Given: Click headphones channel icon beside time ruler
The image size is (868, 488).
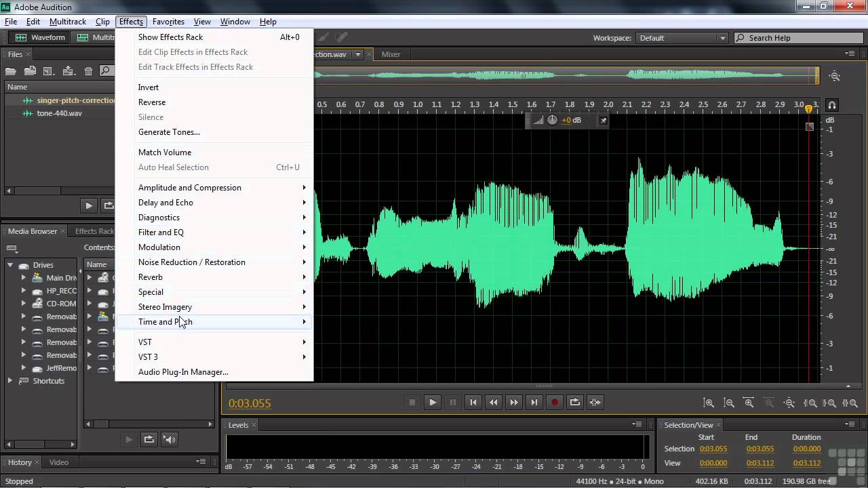Looking at the screenshot, I should [832, 105].
